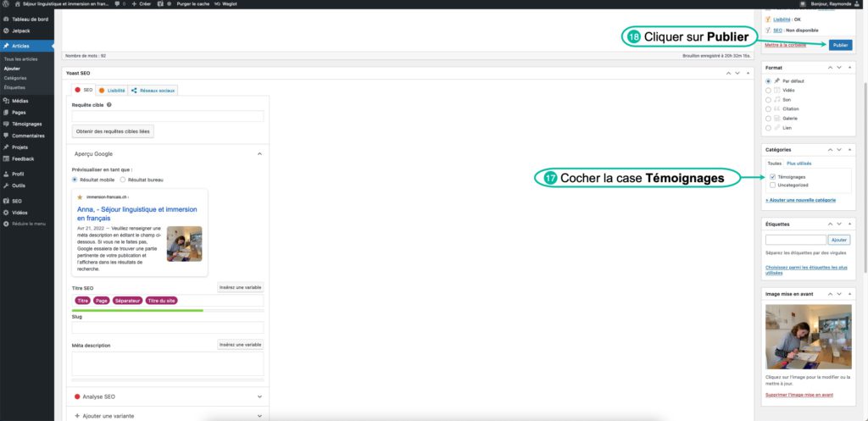The height and width of the screenshot is (421, 868).
Task: Choose the Vidéo post format
Action: [768, 90]
